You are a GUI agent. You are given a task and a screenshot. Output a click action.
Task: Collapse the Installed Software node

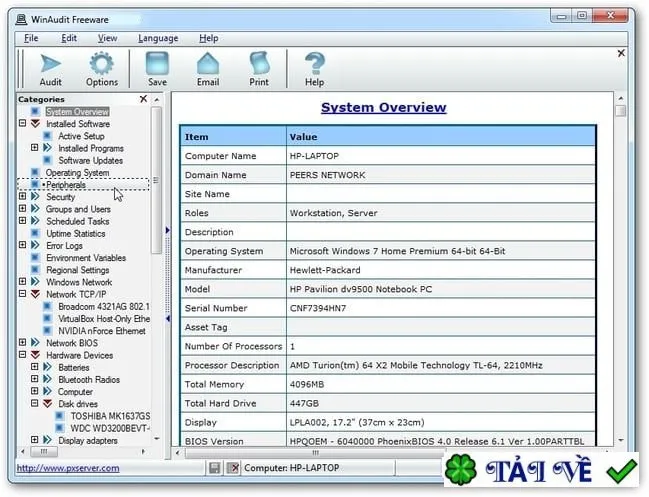tap(22, 123)
